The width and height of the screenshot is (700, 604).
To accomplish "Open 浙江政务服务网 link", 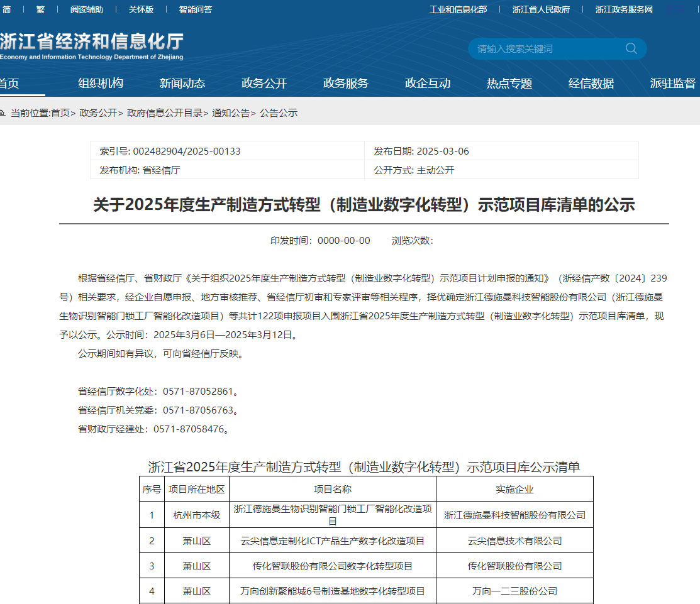I will pos(624,9).
